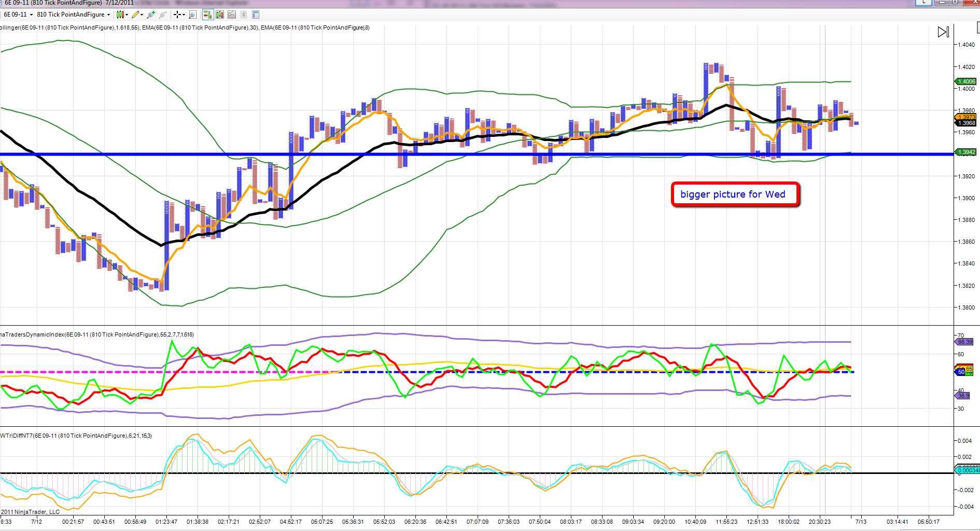Expand the 6E 09-11 instrument selector
The height and width of the screenshot is (531, 980).
coord(18,15)
